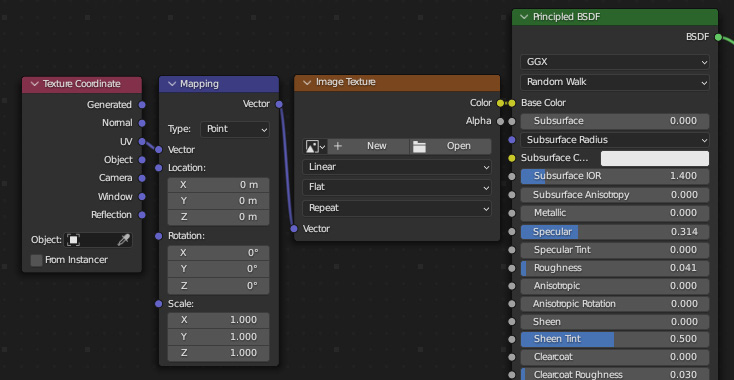Click the Open image button
The width and height of the screenshot is (734, 380).
point(451,146)
